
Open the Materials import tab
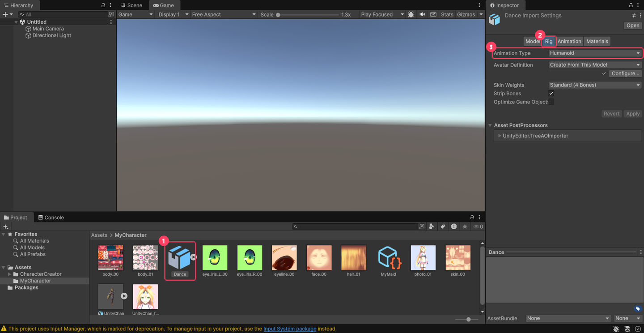597,41
